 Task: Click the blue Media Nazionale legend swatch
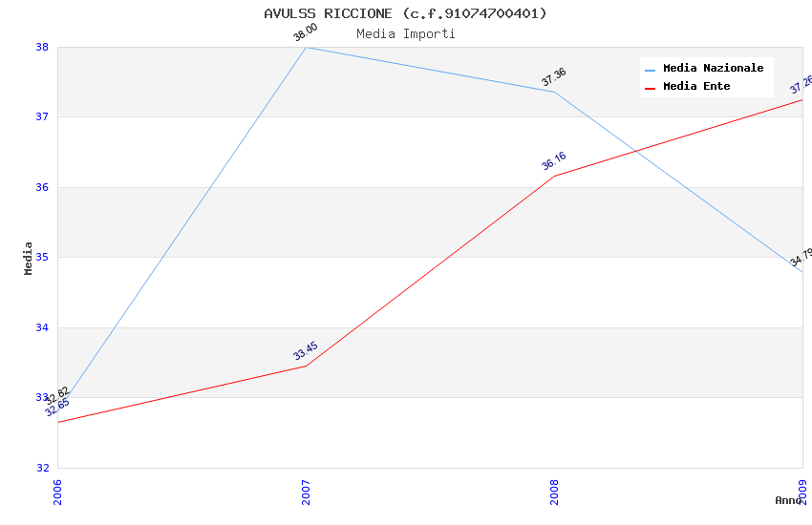650,70
